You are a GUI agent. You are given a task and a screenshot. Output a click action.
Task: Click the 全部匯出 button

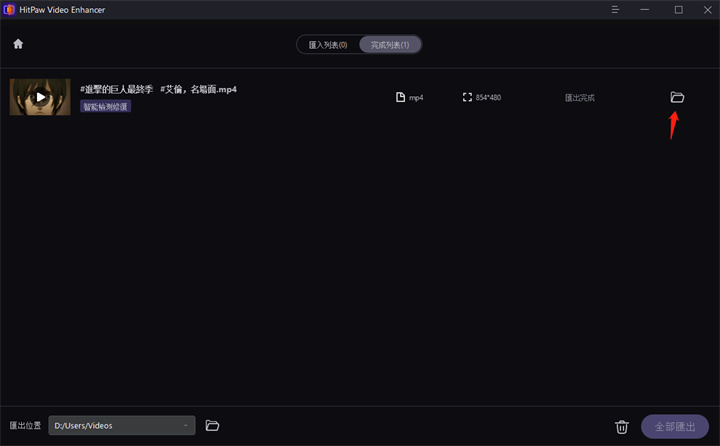pos(675,426)
